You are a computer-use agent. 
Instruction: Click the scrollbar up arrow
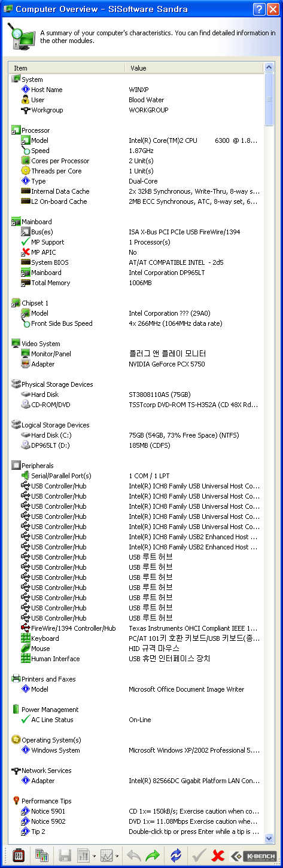[x=269, y=68]
